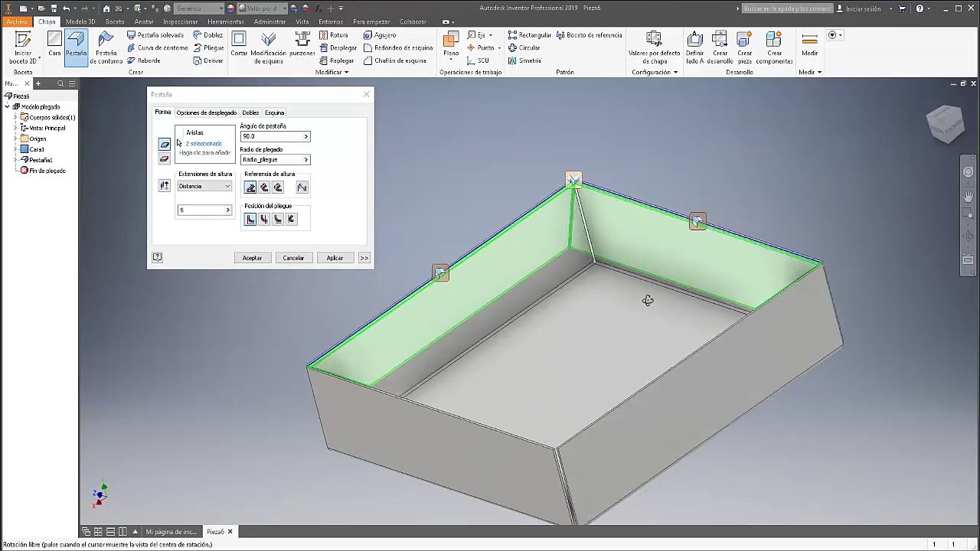Open the Genérico material dropdown
The width and height of the screenshot is (980, 551).
(x=199, y=8)
